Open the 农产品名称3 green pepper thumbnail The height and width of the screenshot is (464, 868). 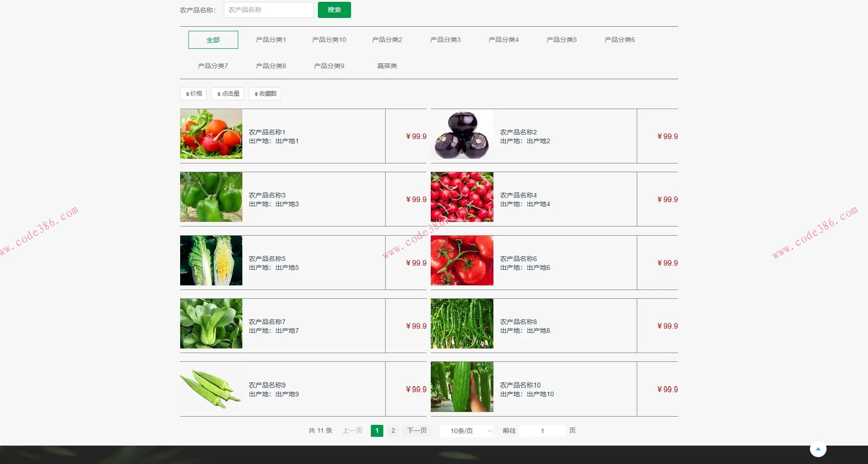tap(211, 197)
